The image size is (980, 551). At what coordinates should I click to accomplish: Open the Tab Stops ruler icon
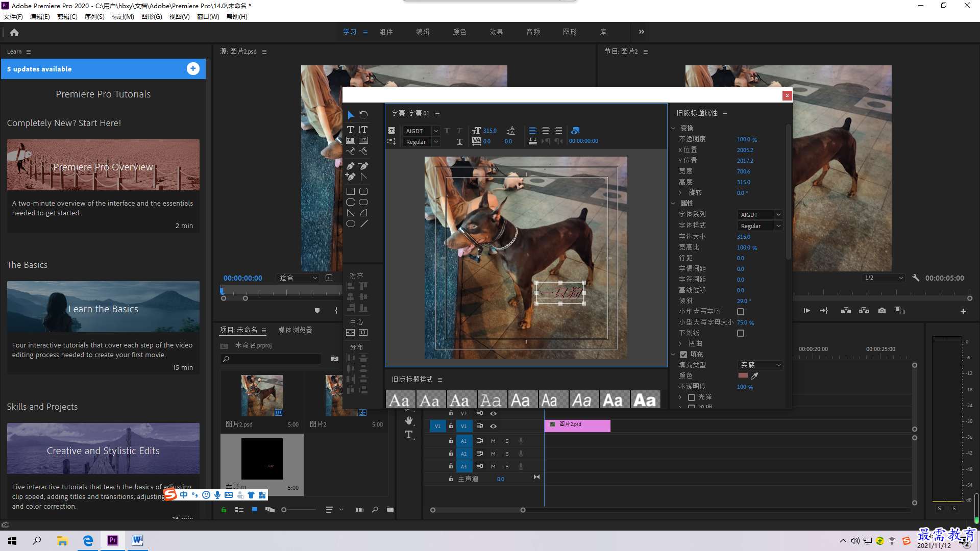click(533, 141)
